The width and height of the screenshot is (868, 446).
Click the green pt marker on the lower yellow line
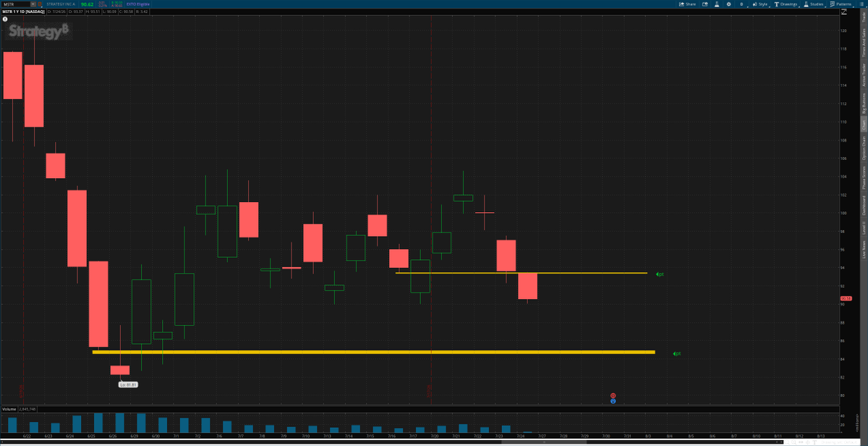click(x=677, y=353)
